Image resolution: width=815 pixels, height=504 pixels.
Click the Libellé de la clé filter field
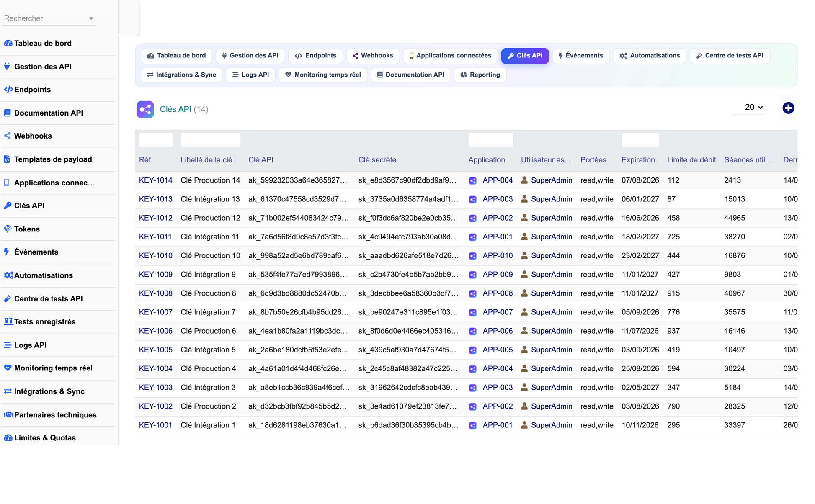210,140
